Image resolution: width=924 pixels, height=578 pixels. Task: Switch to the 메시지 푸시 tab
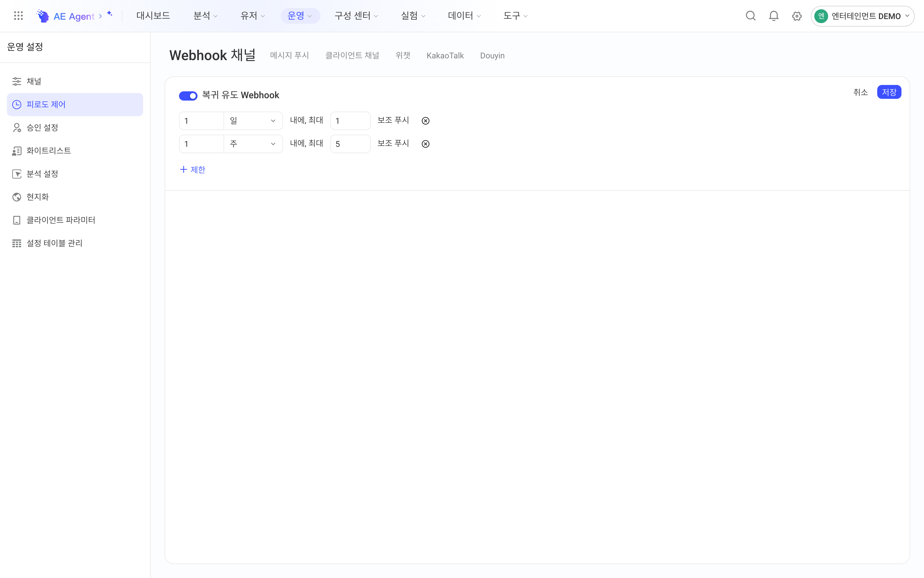[289, 55]
